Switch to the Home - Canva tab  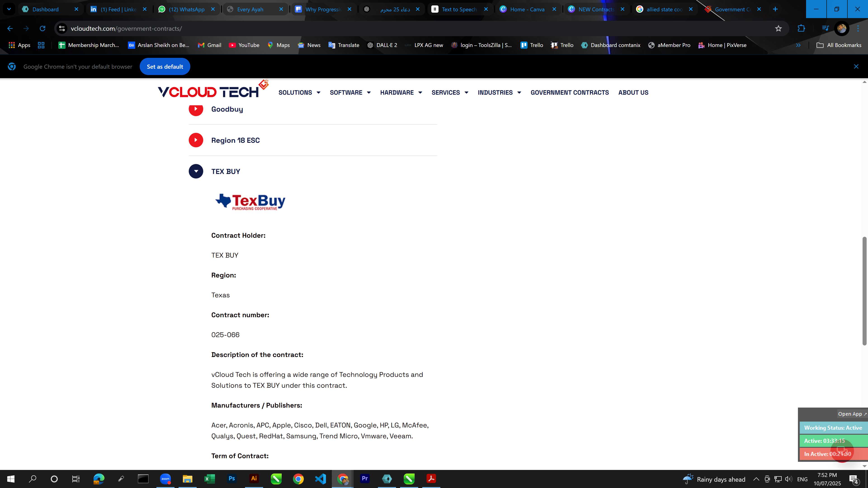[527, 9]
